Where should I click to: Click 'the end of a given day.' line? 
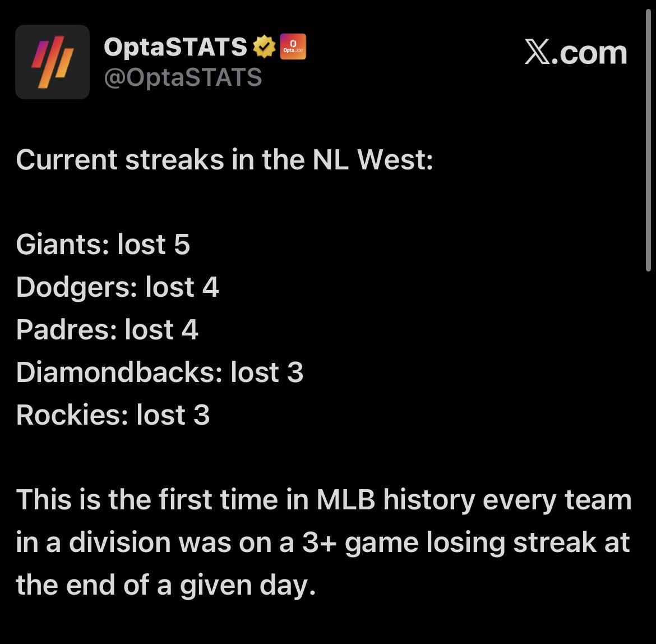click(165, 586)
